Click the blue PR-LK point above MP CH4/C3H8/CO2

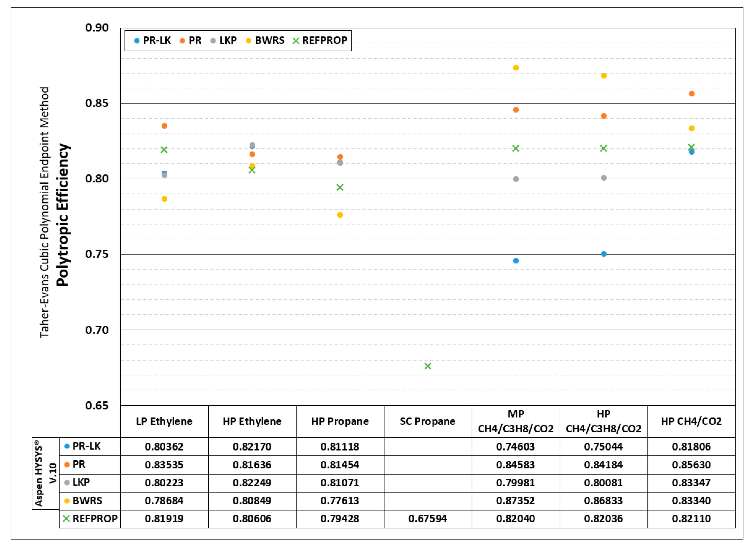click(516, 261)
